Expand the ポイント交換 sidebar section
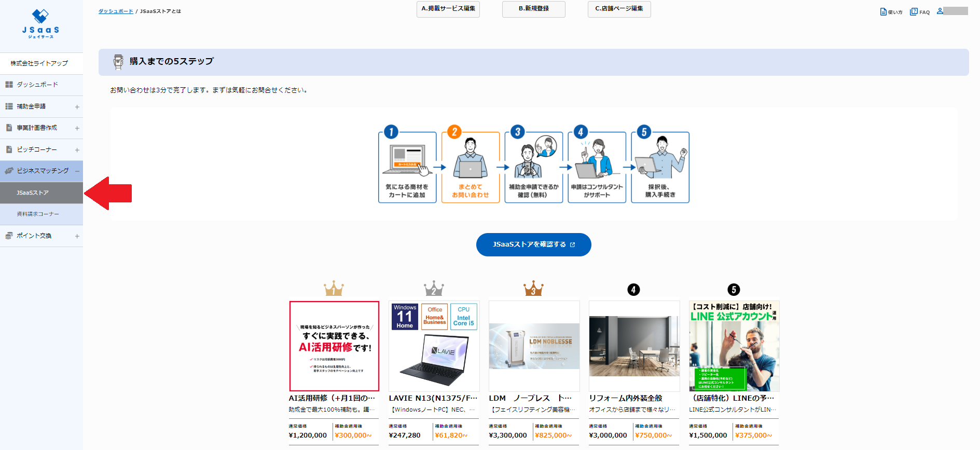The image size is (980, 450). pos(77,236)
